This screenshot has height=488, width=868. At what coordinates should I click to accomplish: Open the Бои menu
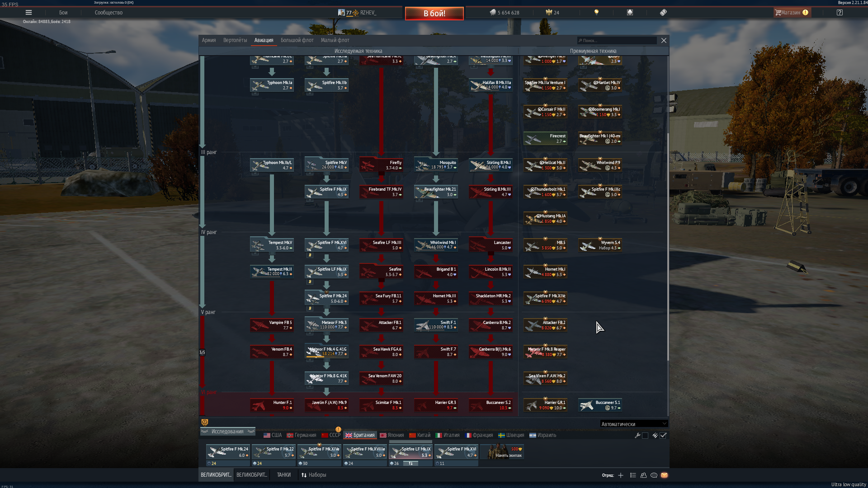(x=63, y=13)
